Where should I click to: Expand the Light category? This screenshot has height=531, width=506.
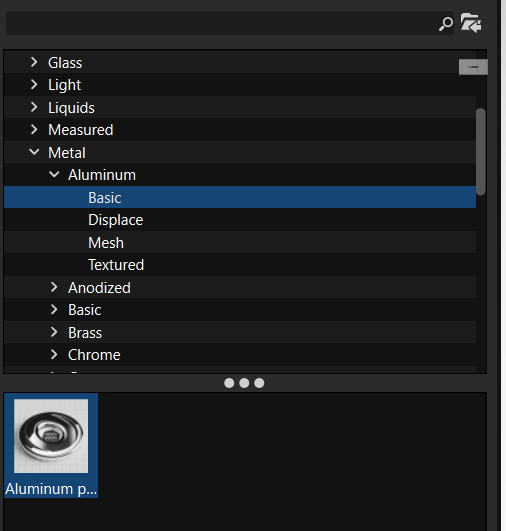(34, 85)
